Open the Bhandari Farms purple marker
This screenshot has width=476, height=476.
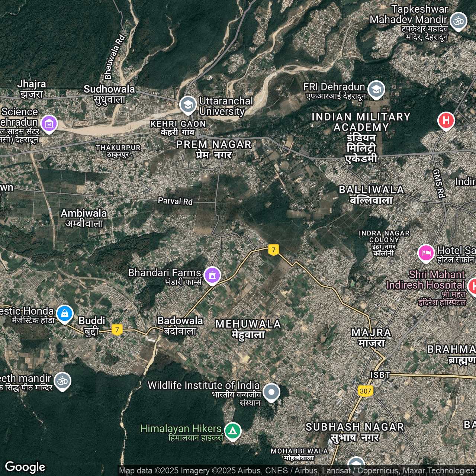click(212, 275)
